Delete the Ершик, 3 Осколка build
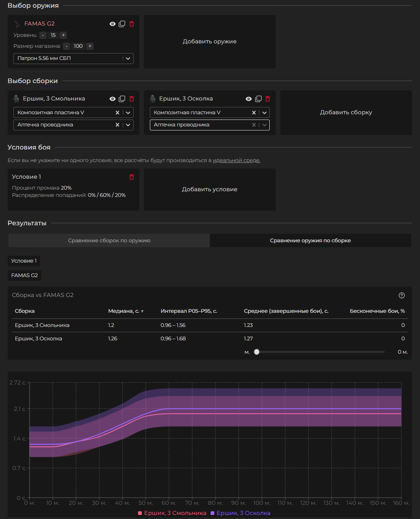 pos(268,99)
